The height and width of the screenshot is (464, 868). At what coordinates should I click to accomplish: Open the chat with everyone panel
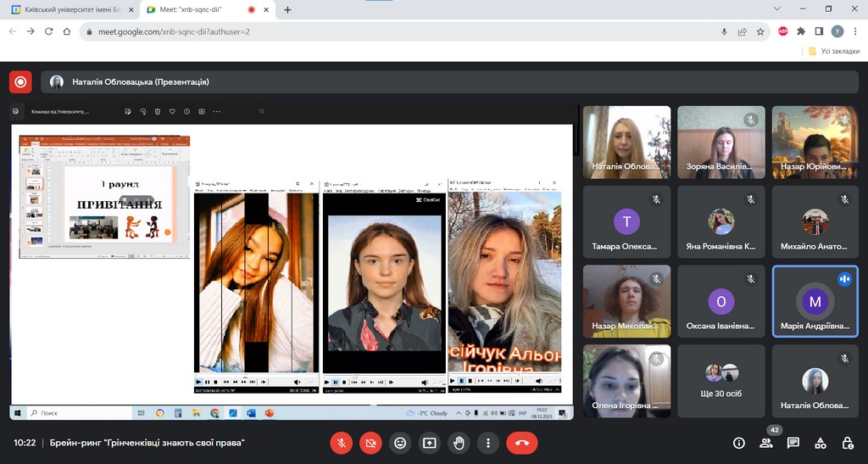793,443
